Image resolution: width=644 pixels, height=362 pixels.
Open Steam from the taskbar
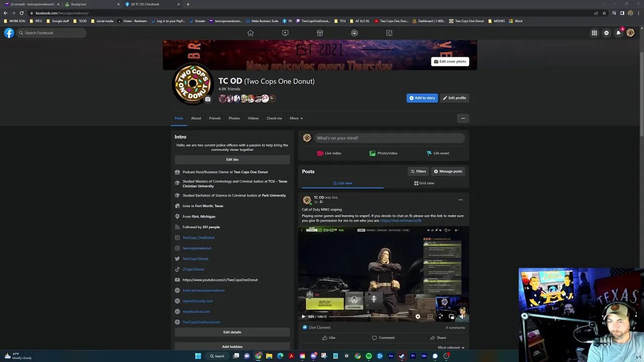[402, 356]
